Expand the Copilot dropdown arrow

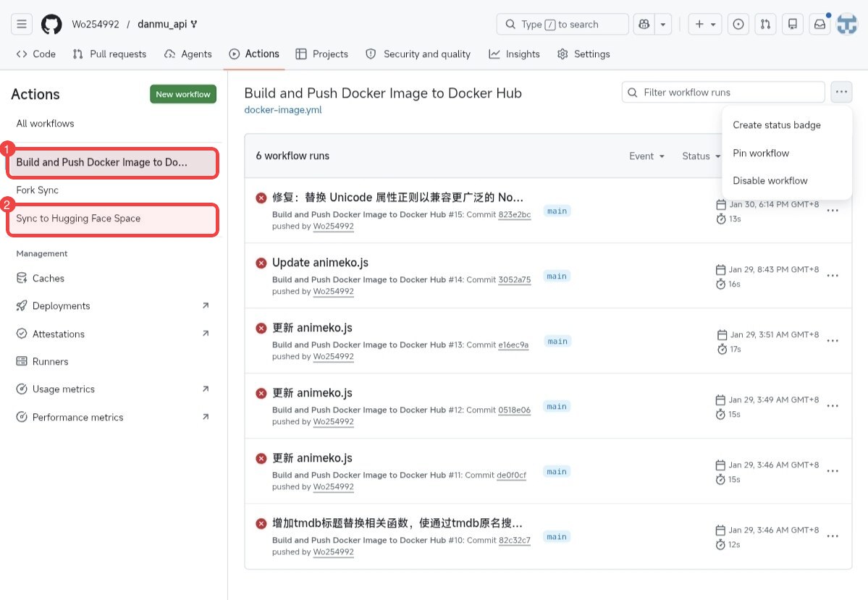tap(662, 24)
